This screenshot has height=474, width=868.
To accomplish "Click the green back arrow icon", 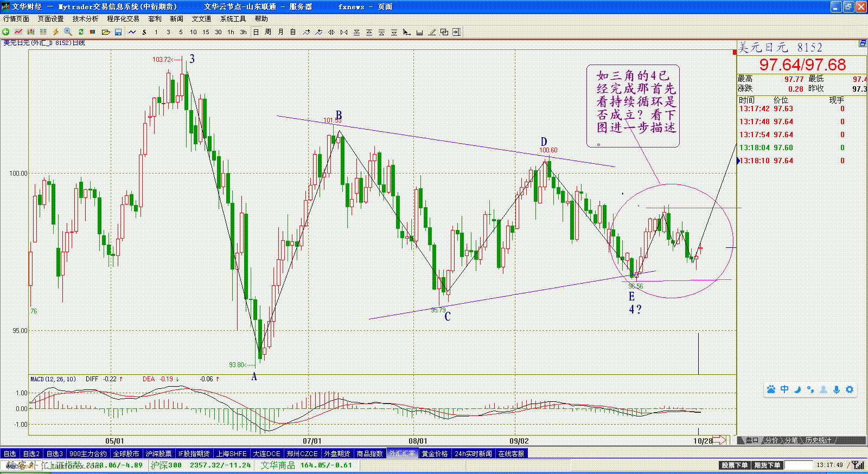I will (5, 32).
